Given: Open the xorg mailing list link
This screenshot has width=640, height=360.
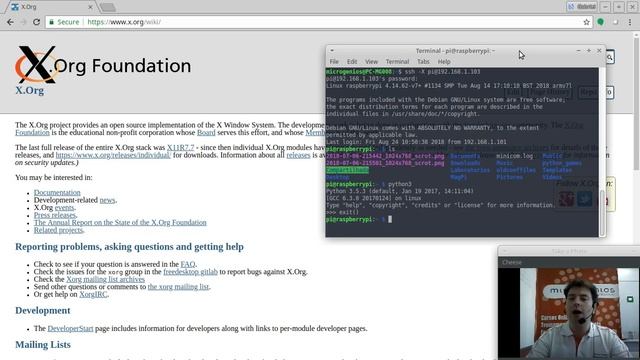Looking at the screenshot, I should click(x=178, y=287).
